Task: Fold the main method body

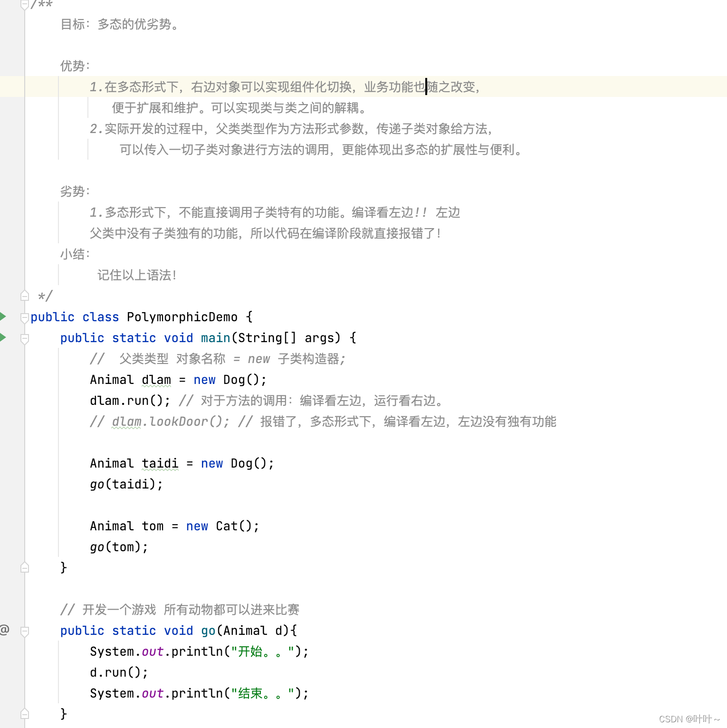Action: pyautogui.click(x=25, y=338)
